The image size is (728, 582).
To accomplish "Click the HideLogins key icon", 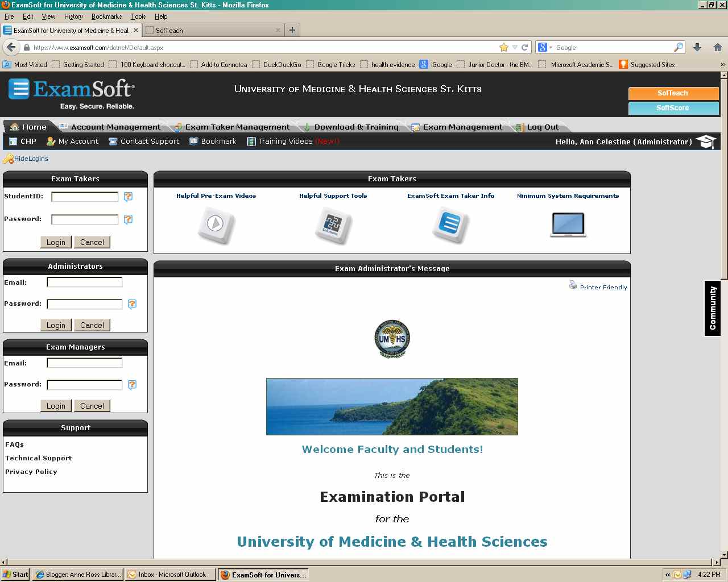I will pyautogui.click(x=8, y=159).
